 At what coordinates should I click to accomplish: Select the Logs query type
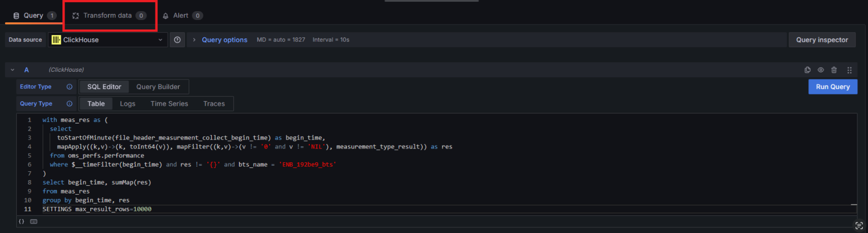pyautogui.click(x=128, y=103)
